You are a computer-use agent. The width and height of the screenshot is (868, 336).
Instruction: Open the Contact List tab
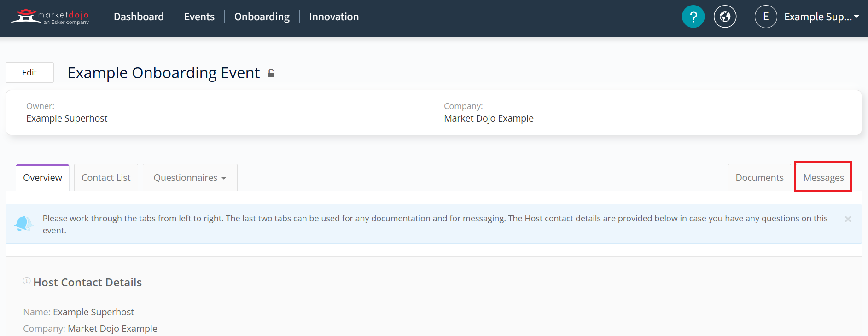106,178
